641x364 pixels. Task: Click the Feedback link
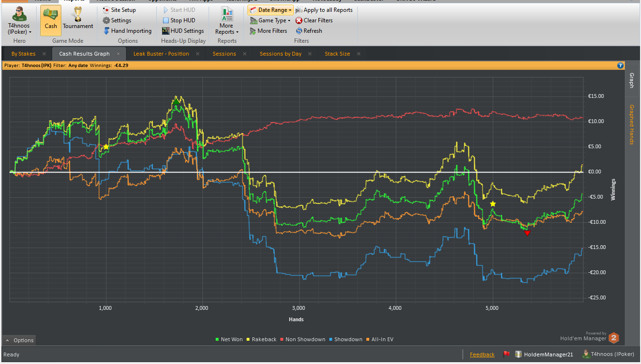point(482,354)
